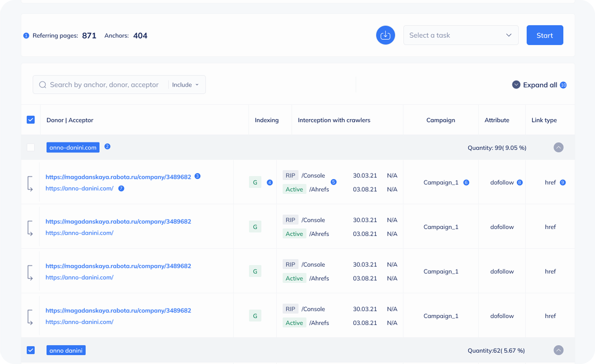Click first row RIP status badge
Viewport: 595px width, 364px height.
point(290,175)
